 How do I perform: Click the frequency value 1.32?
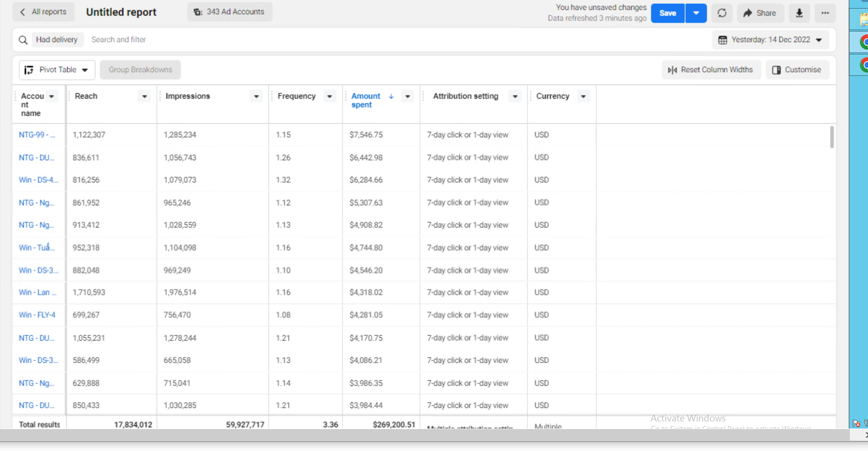[x=283, y=180]
